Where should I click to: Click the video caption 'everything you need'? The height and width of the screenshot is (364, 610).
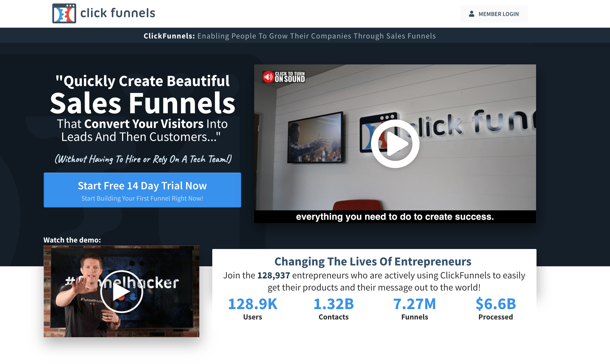point(395,217)
